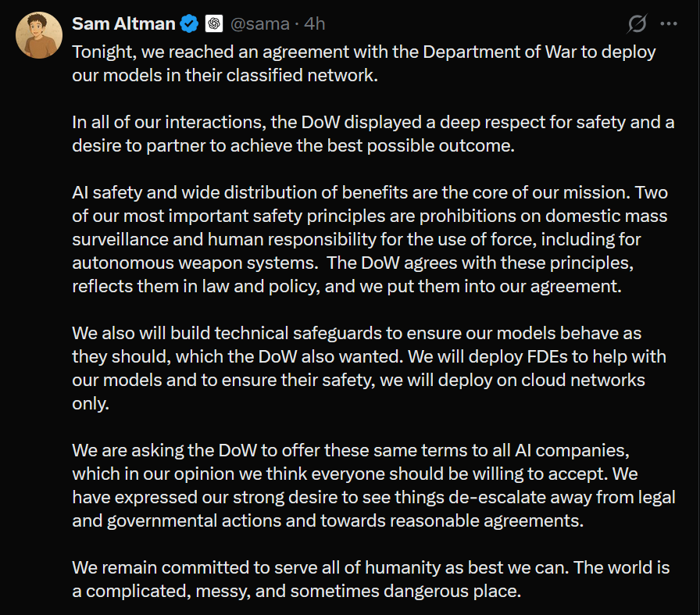Screen dimensions: 700x615
Task: Click the Sam Altman display name
Action: [x=123, y=24]
